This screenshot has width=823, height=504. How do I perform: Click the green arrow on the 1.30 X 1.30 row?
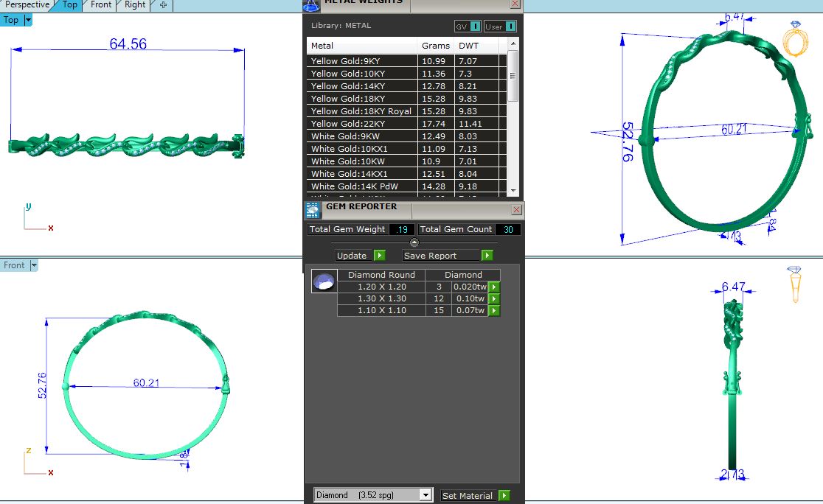(494, 299)
